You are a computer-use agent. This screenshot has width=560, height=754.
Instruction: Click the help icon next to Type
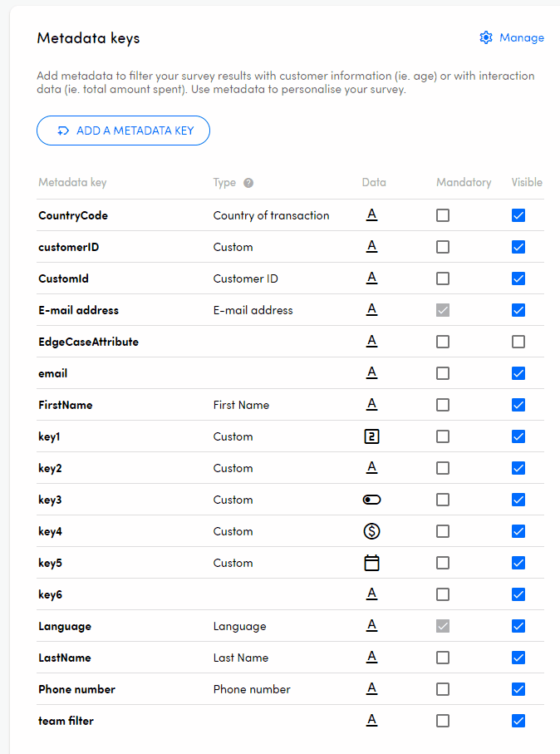coord(248,183)
